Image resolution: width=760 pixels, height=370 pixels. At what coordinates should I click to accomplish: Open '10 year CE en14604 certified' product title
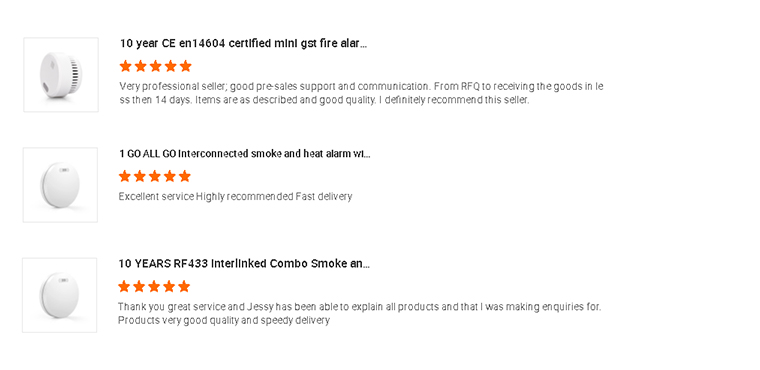(x=243, y=44)
